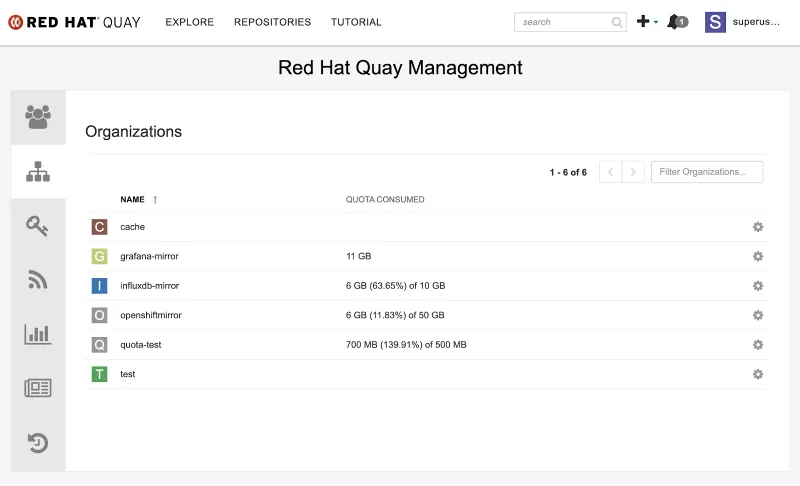
Task: Open the Repositories menu item
Action: (272, 22)
